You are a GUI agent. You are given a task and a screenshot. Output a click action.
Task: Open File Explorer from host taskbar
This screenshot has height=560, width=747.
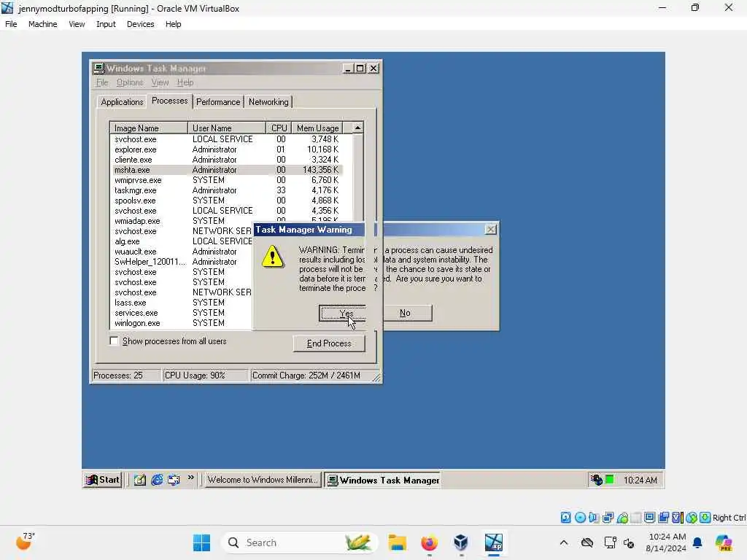tap(397, 542)
